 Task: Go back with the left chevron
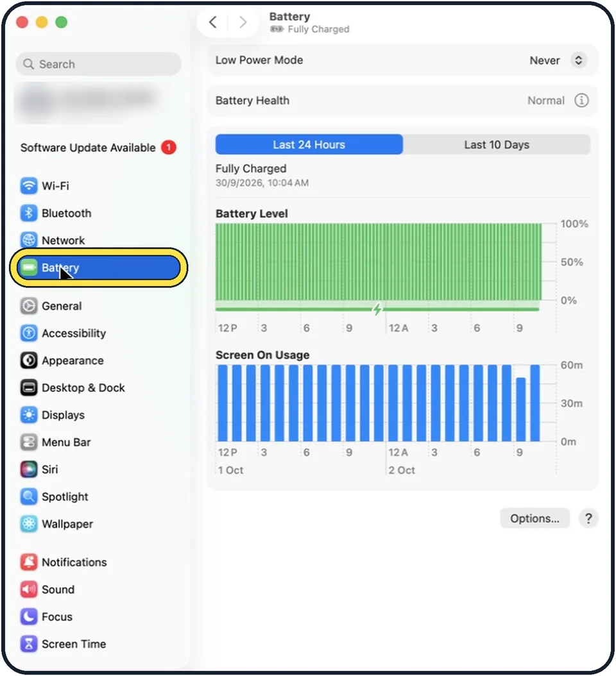pos(212,22)
